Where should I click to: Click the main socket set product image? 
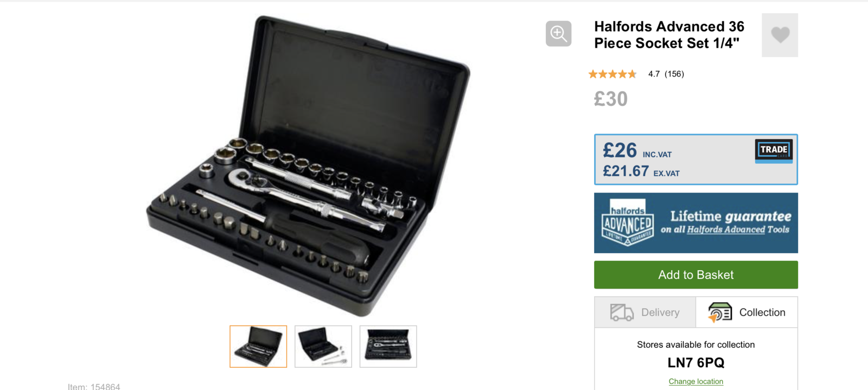point(308,165)
